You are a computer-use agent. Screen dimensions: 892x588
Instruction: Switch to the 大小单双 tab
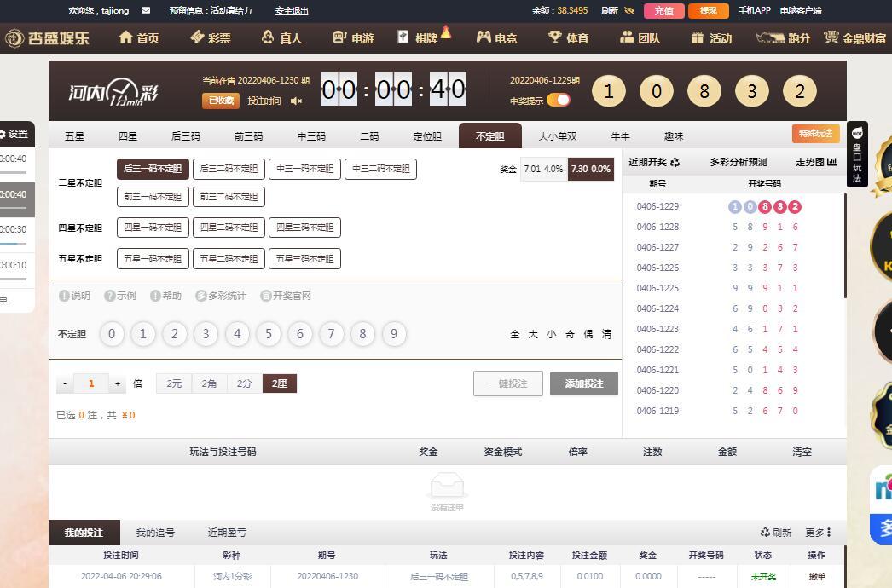(558, 136)
